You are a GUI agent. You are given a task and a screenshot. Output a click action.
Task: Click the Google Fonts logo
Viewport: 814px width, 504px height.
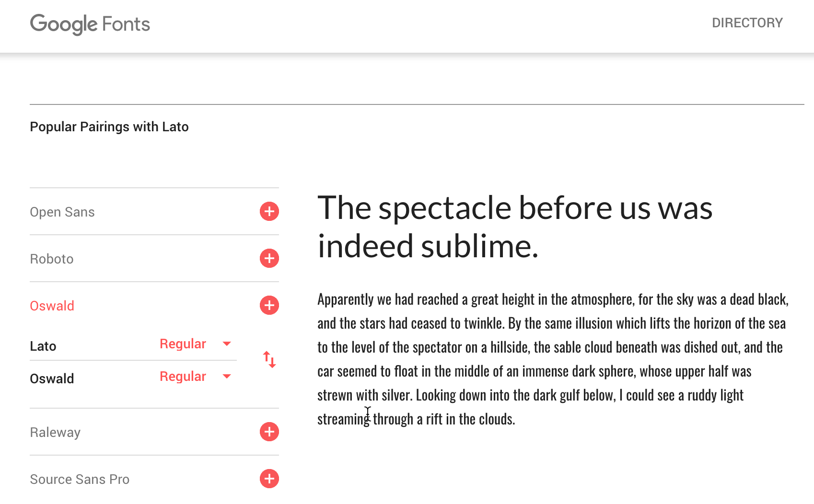point(90,24)
